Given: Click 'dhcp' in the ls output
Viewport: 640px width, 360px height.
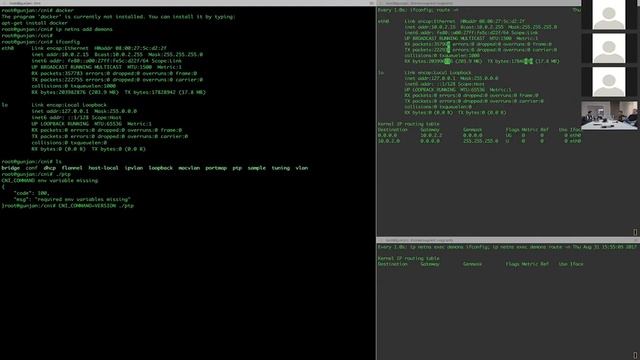Looking at the screenshot, I should click(49, 168).
